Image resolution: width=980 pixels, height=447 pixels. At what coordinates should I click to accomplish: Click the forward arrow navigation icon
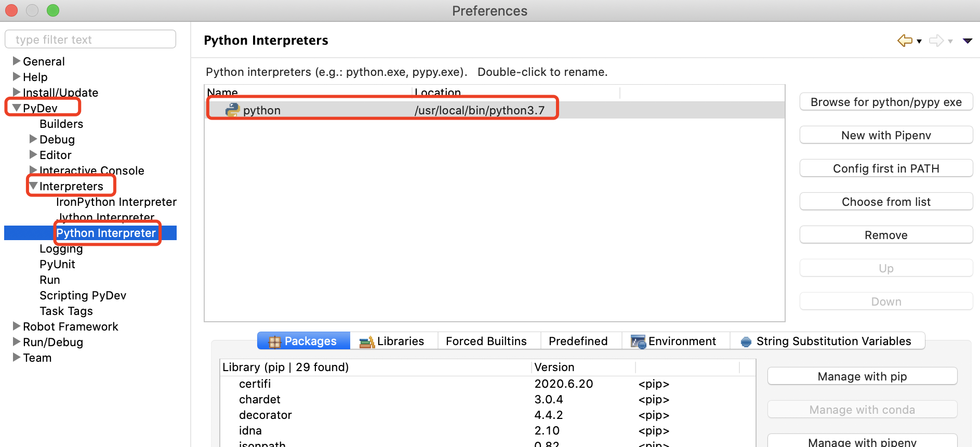(936, 41)
